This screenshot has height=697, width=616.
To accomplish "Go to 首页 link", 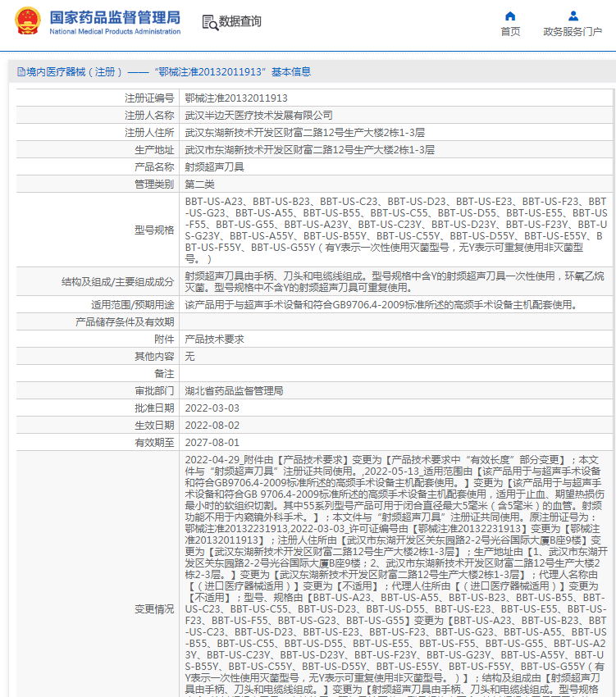I will click(x=510, y=31).
